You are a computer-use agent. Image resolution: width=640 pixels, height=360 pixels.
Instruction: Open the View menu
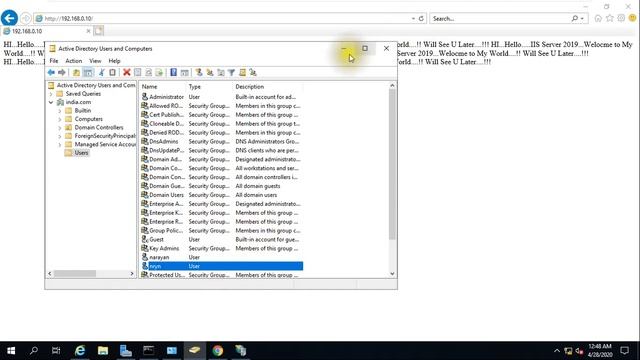point(95,61)
